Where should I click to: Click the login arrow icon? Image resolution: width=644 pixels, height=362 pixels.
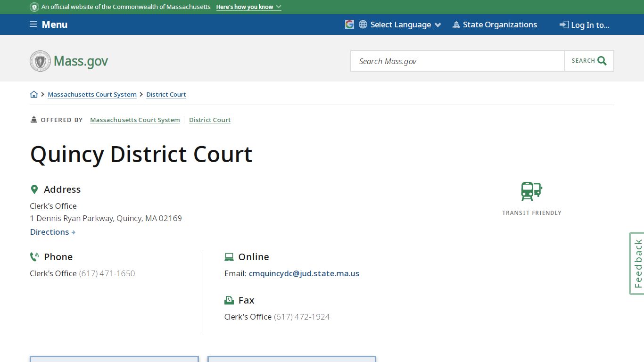[564, 25]
